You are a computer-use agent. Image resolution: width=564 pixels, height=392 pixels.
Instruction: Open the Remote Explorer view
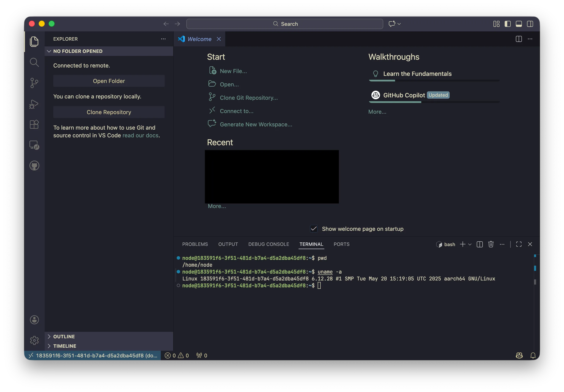click(x=34, y=145)
